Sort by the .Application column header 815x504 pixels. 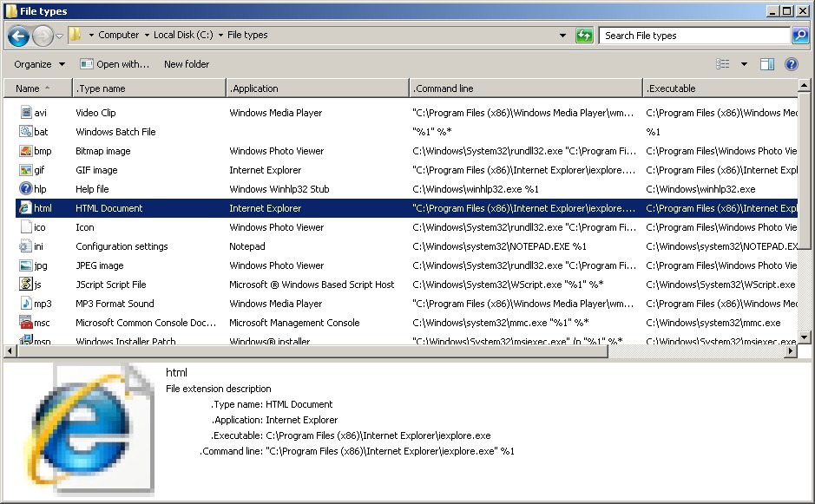point(318,88)
